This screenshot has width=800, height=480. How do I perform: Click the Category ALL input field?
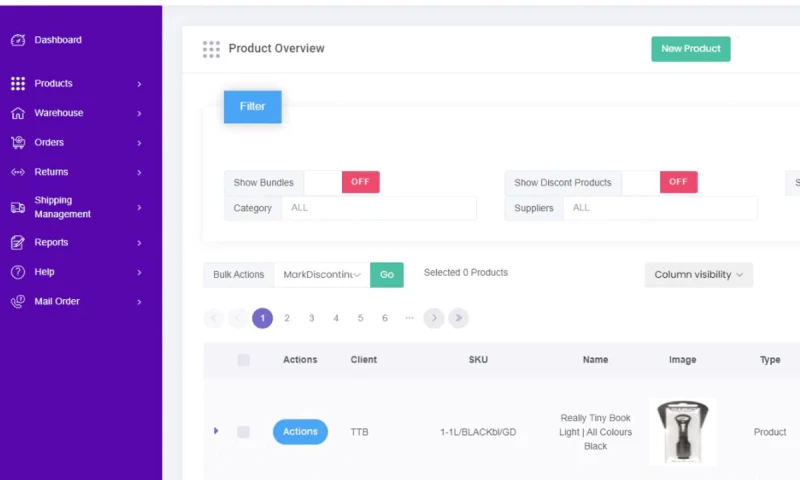tap(379, 208)
